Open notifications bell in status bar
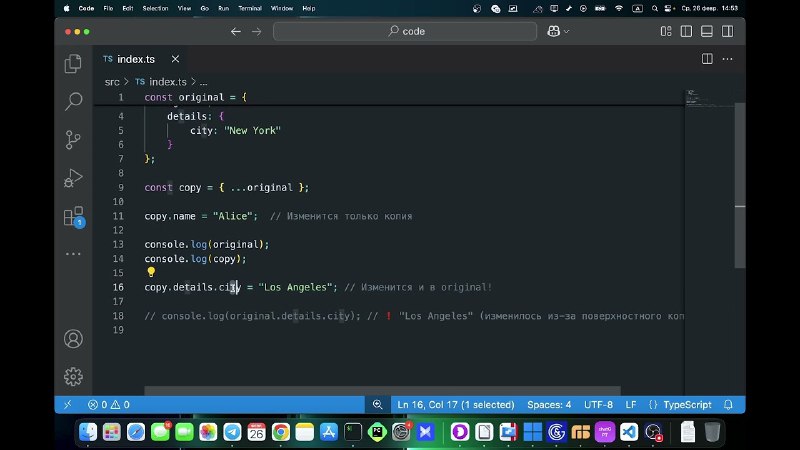The height and width of the screenshot is (450, 800). tap(728, 405)
